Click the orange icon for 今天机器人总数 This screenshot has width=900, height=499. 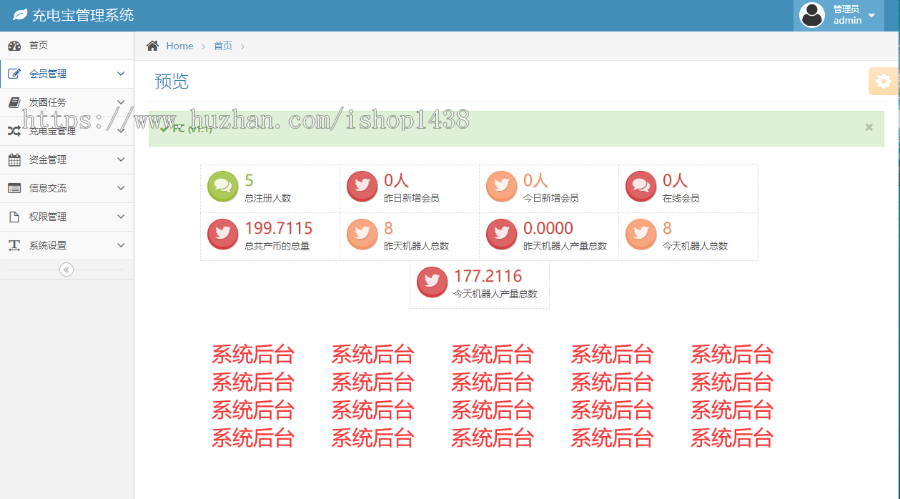pyautogui.click(x=641, y=234)
